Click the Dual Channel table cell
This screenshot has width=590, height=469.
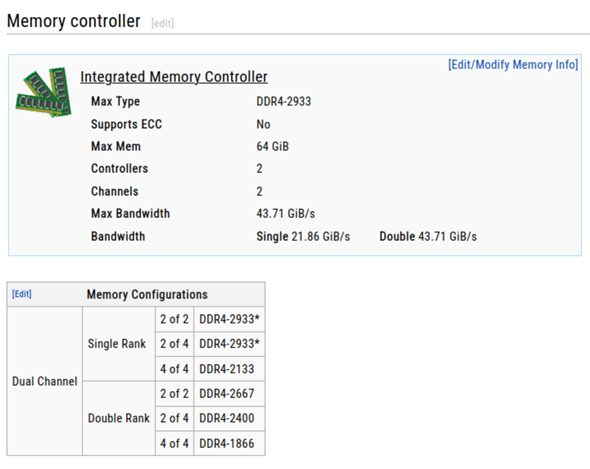pyautogui.click(x=45, y=381)
